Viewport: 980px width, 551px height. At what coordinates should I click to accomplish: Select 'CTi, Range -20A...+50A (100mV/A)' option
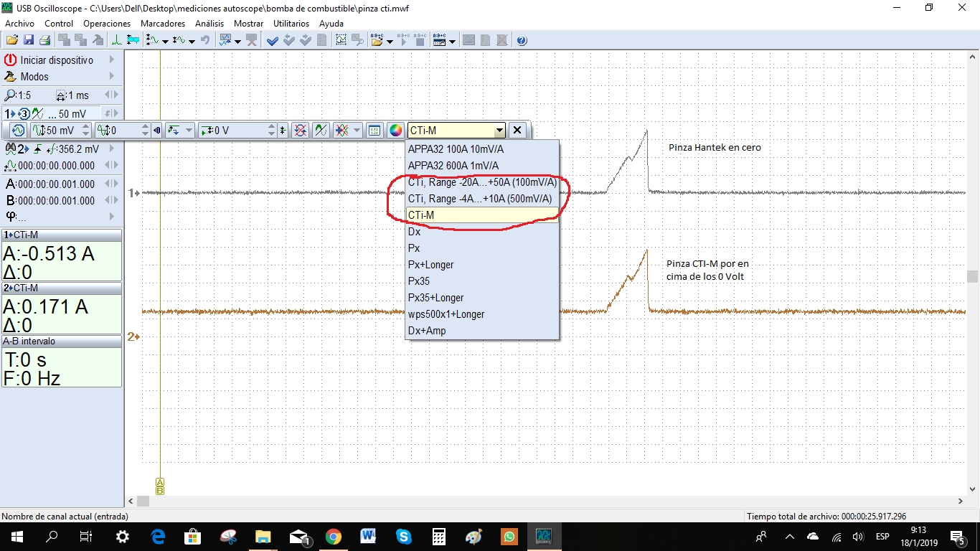tap(482, 182)
